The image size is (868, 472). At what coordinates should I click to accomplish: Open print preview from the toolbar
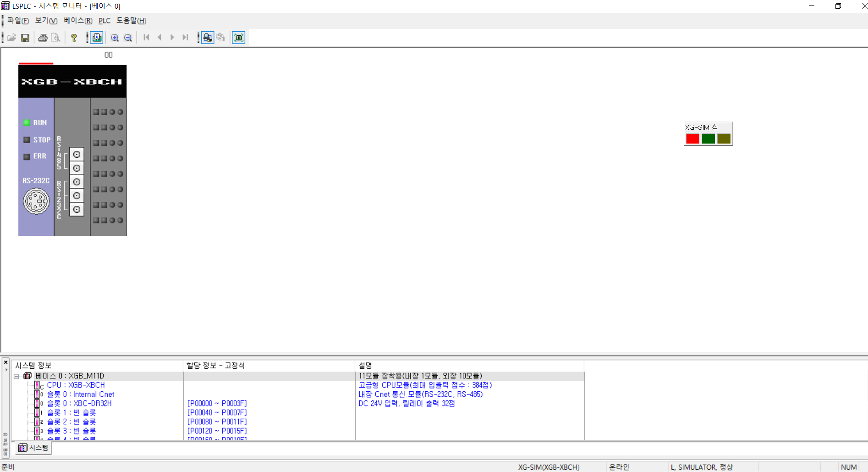click(55, 38)
